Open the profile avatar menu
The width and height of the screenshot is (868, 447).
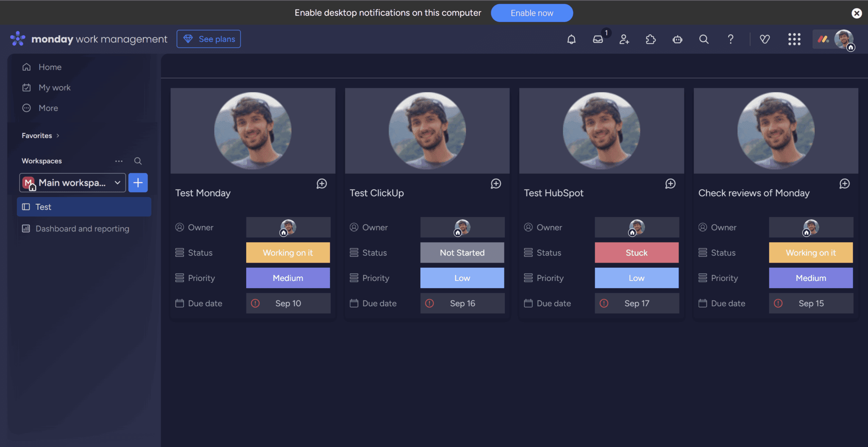click(x=844, y=39)
